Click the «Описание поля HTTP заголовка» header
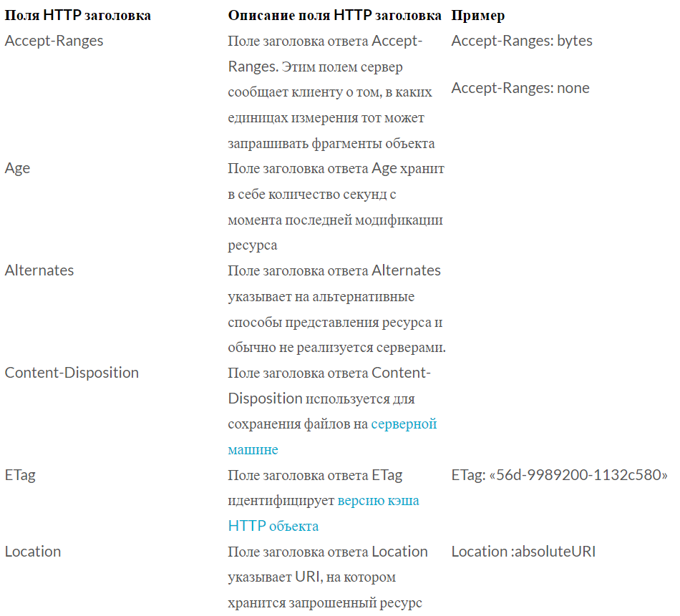 pos(334,16)
